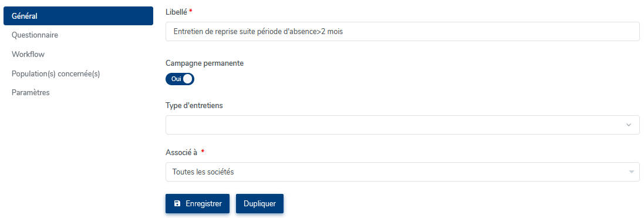Select the Toutes les sociétés value
This screenshot has width=644, height=218.
click(x=203, y=172)
